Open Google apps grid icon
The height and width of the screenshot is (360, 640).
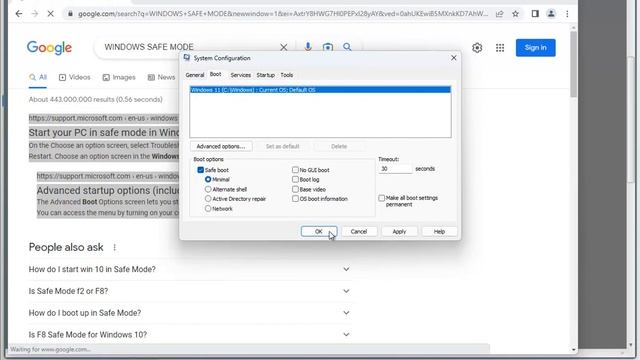500,48
